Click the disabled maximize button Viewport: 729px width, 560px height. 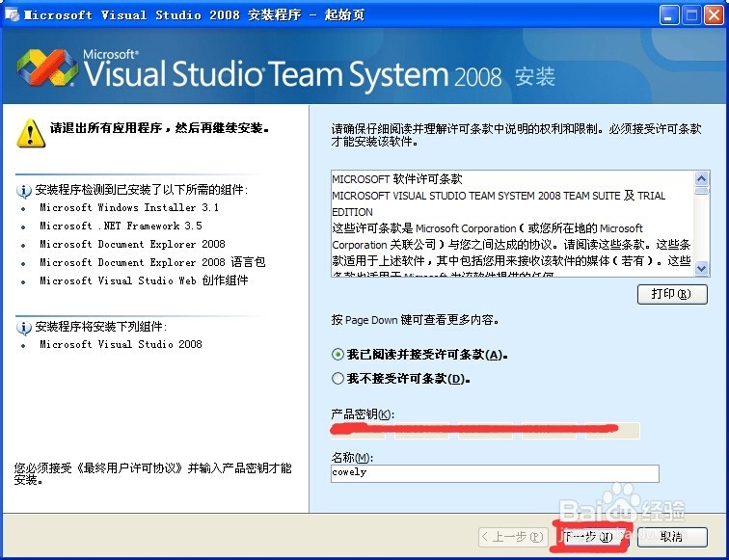690,15
